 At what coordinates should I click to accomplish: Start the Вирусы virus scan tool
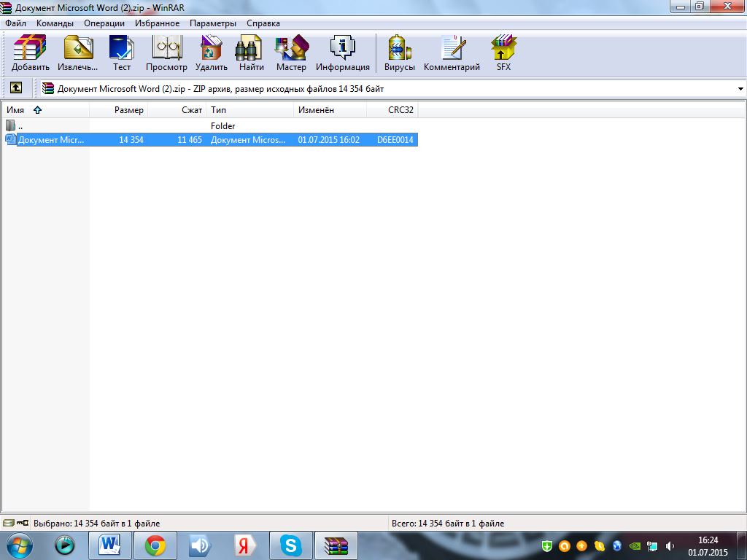tap(399, 52)
